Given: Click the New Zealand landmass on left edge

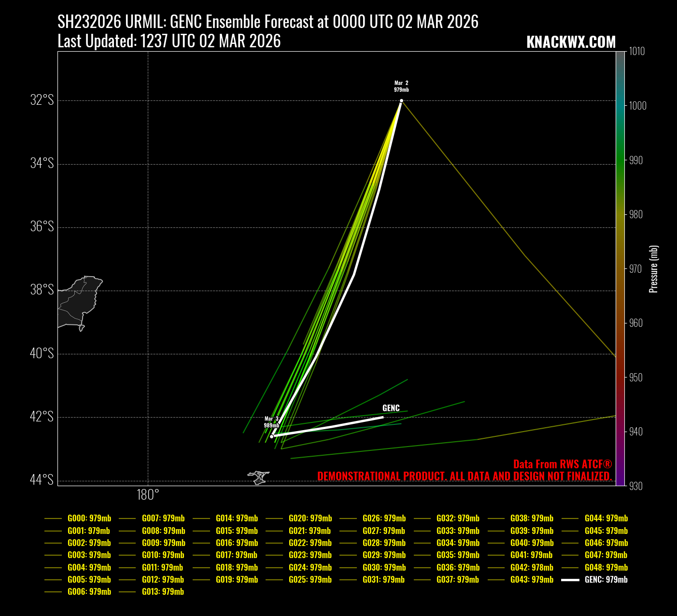Looking at the screenshot, I should (77, 303).
